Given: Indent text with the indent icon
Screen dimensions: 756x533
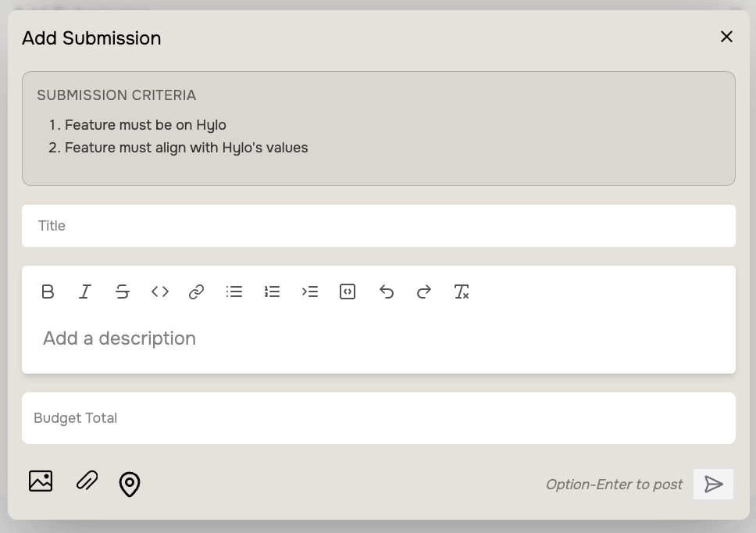Looking at the screenshot, I should pyautogui.click(x=310, y=292).
